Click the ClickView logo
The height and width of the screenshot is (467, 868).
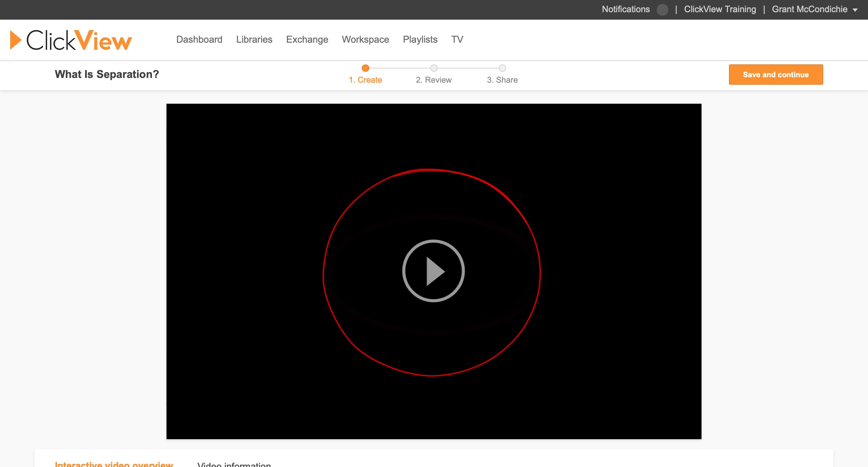coord(71,40)
